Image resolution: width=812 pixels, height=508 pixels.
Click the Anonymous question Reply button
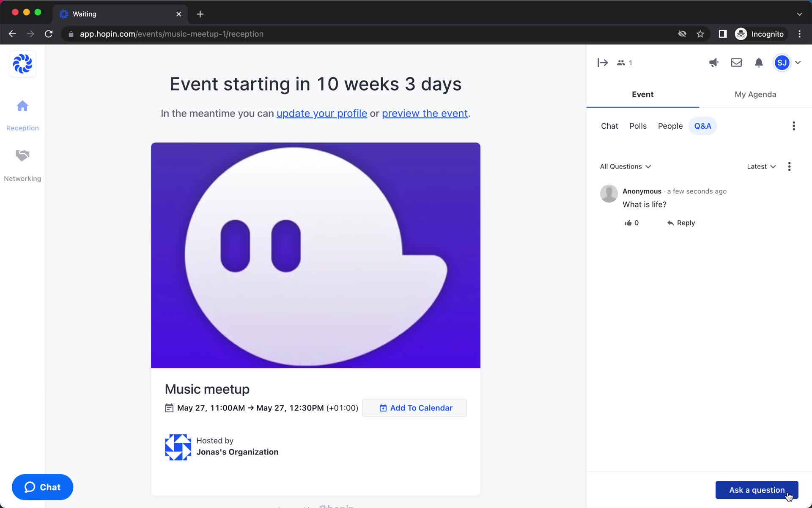681,222
